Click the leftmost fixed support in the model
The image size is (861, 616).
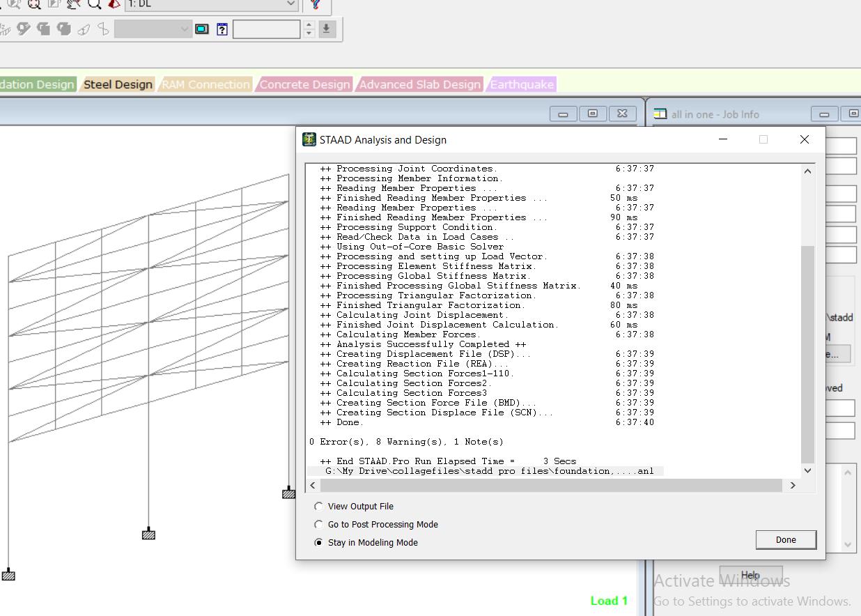(8, 576)
